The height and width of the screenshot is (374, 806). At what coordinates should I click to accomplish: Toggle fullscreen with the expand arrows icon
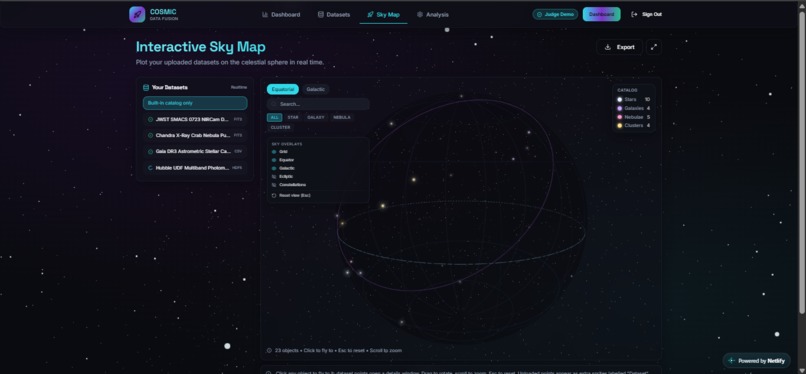654,47
